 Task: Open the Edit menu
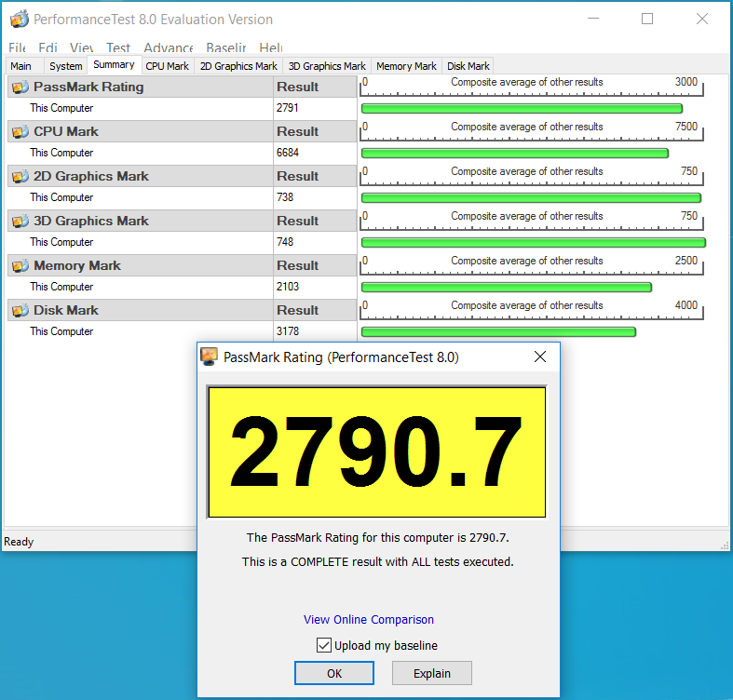pyautogui.click(x=48, y=47)
